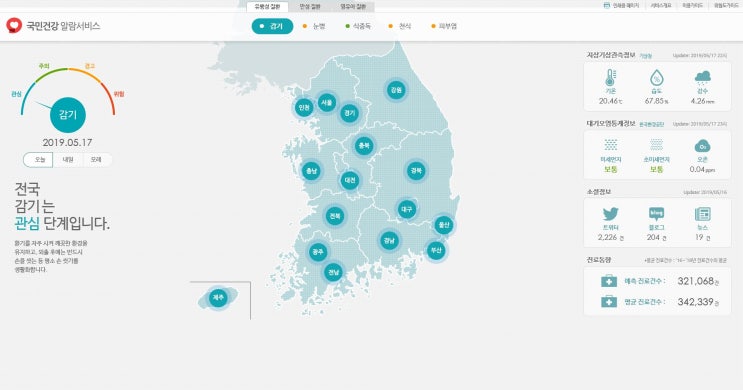Open the blog speech bubble icon
The width and height of the screenshot is (743, 390).
(x=656, y=214)
